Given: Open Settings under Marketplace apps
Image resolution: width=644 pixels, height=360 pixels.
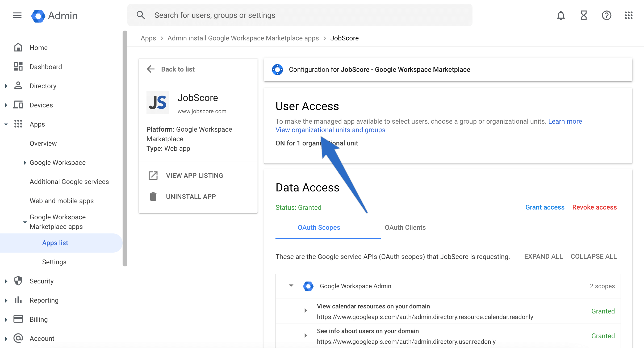Looking at the screenshot, I should coord(54,262).
